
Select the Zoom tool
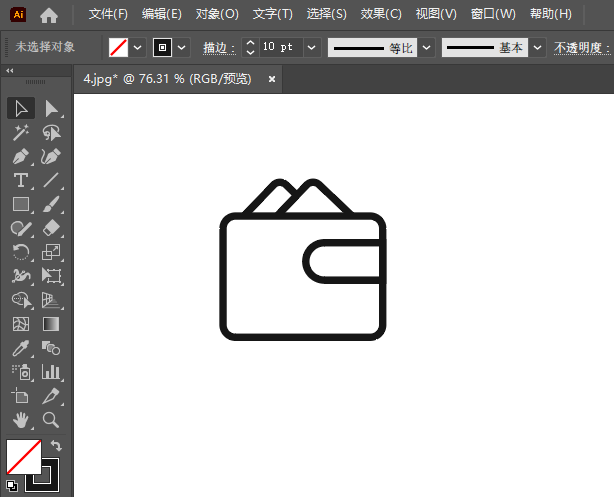pyautogui.click(x=51, y=420)
